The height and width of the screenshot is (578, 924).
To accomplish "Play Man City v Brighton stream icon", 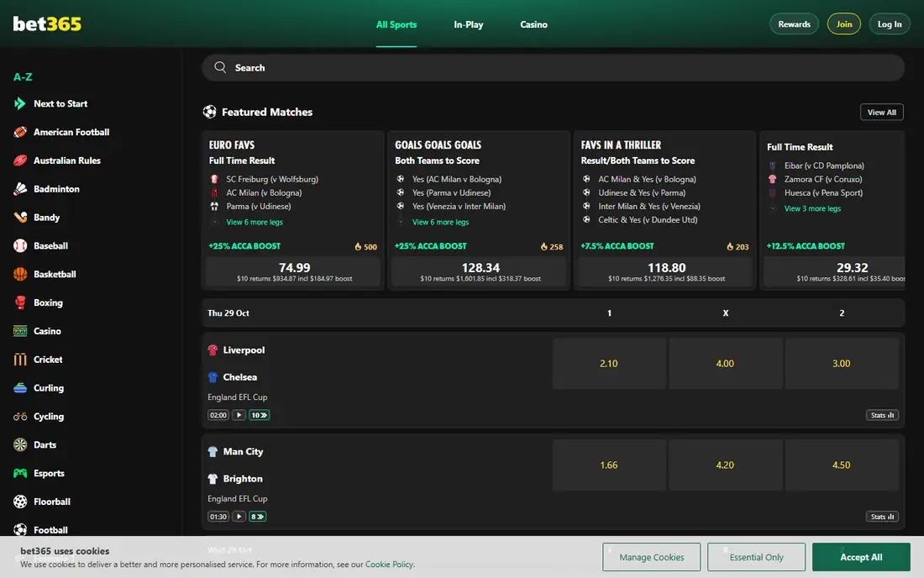I will [239, 516].
